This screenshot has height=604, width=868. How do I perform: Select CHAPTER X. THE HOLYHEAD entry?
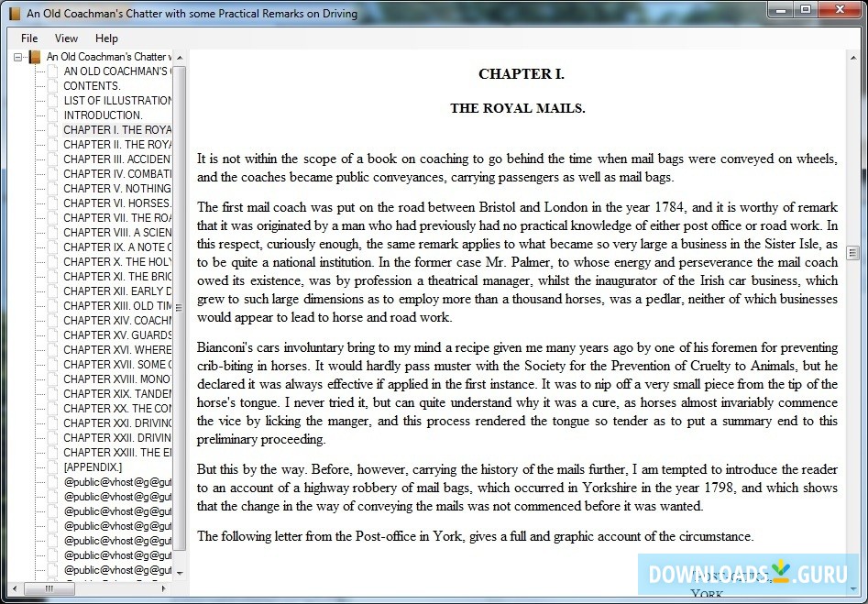click(117, 262)
